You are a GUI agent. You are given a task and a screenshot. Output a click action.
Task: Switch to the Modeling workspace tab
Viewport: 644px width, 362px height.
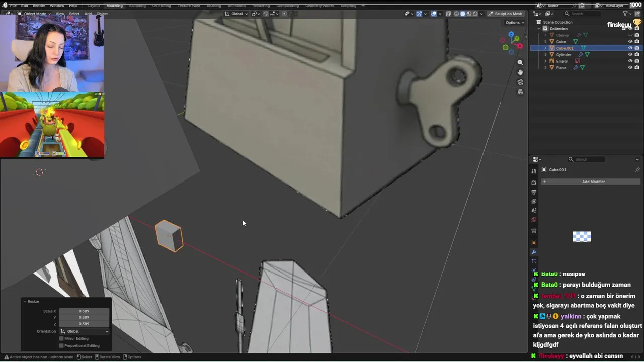(x=114, y=6)
